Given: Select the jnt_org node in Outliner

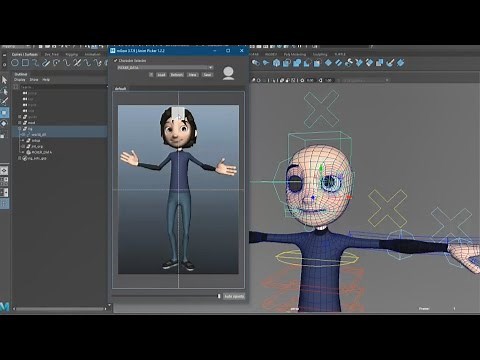Looking at the screenshot, I should [x=37, y=146].
